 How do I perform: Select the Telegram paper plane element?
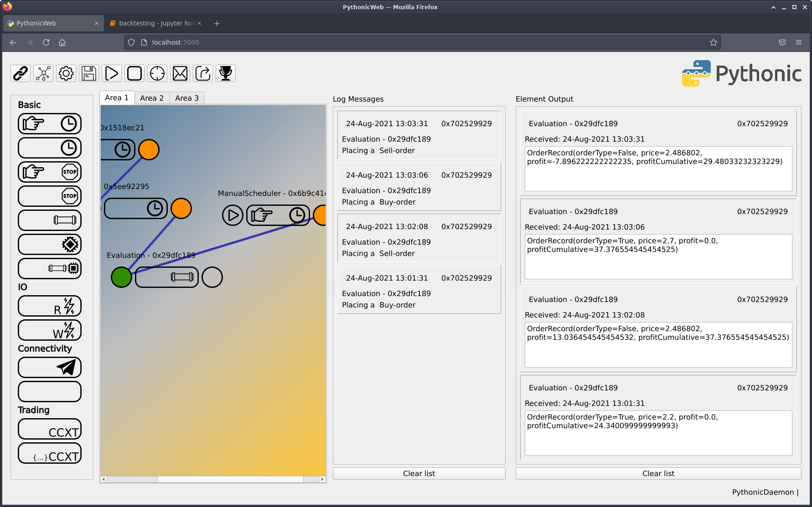50,367
